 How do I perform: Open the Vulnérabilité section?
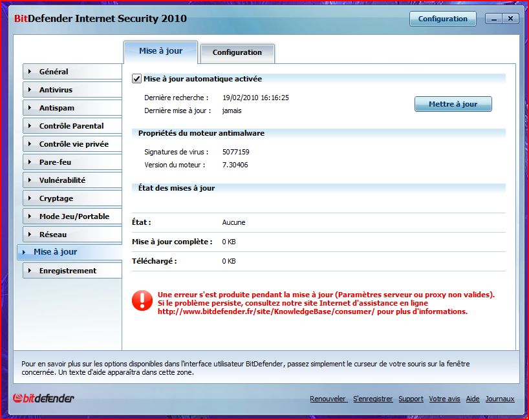click(x=72, y=180)
